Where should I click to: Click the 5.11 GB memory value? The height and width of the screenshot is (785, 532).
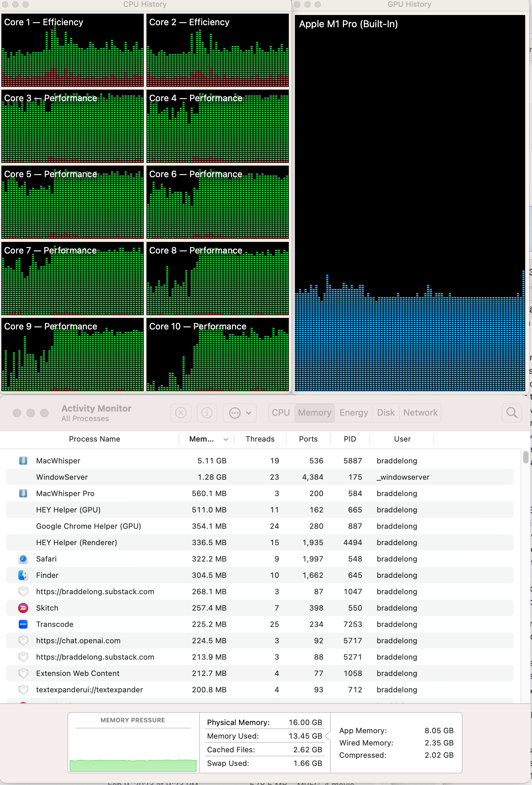click(212, 461)
